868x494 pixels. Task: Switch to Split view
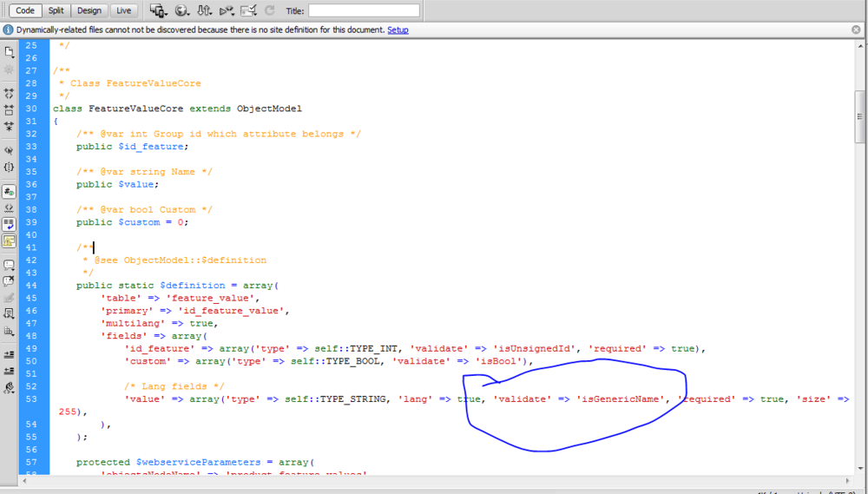click(x=56, y=10)
